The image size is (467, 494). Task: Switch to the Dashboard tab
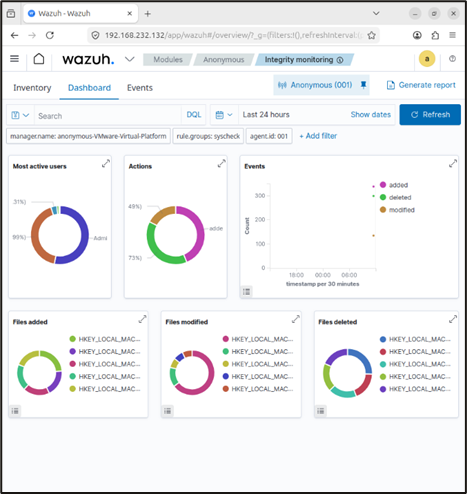click(x=89, y=88)
